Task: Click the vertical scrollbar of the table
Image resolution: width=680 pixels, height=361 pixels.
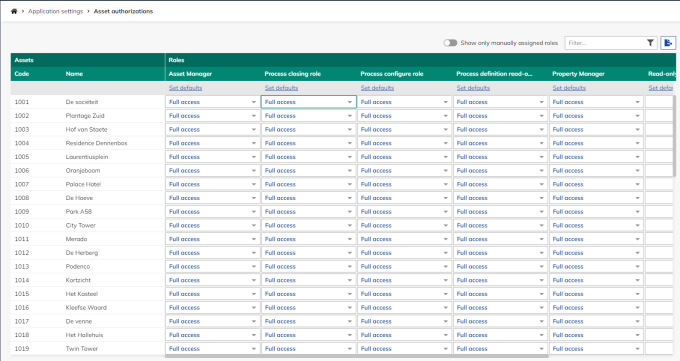Action: click(x=674, y=136)
